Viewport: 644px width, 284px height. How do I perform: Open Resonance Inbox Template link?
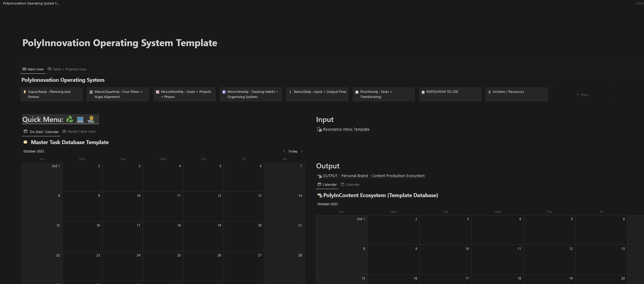point(346,129)
